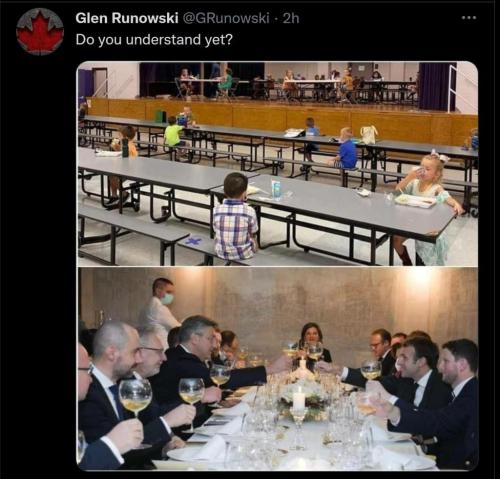Click the woman seated at table head

tap(312, 342)
